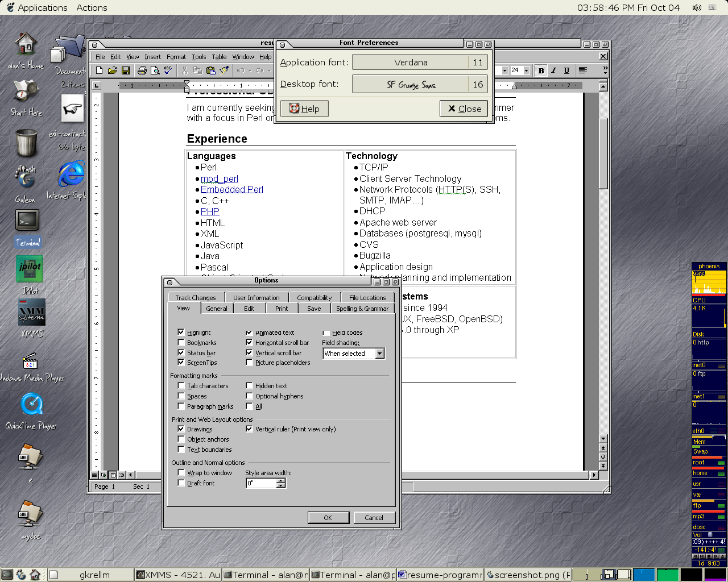Open Print Preview from the toolbar
Viewport: 728px width, 582px height.
click(154, 70)
